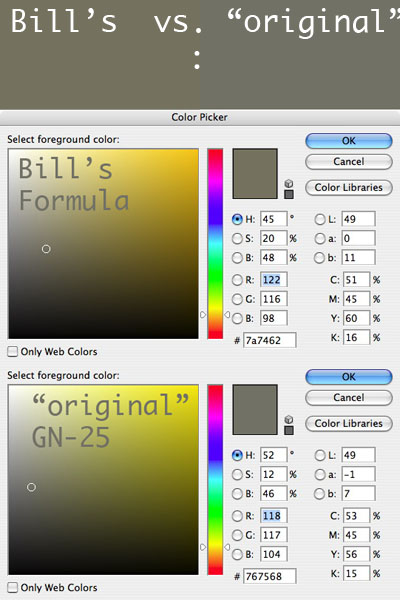
Task: Cancel the lower color picker
Action: click(x=349, y=398)
